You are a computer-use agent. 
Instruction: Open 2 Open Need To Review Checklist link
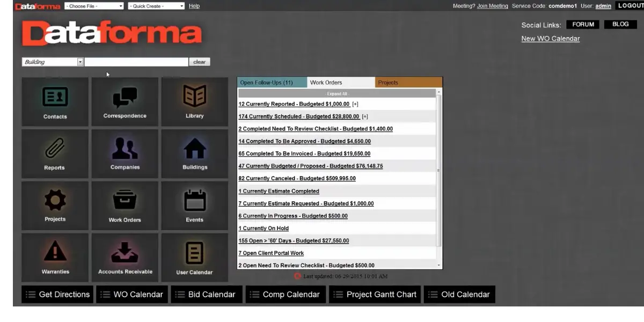(x=306, y=265)
